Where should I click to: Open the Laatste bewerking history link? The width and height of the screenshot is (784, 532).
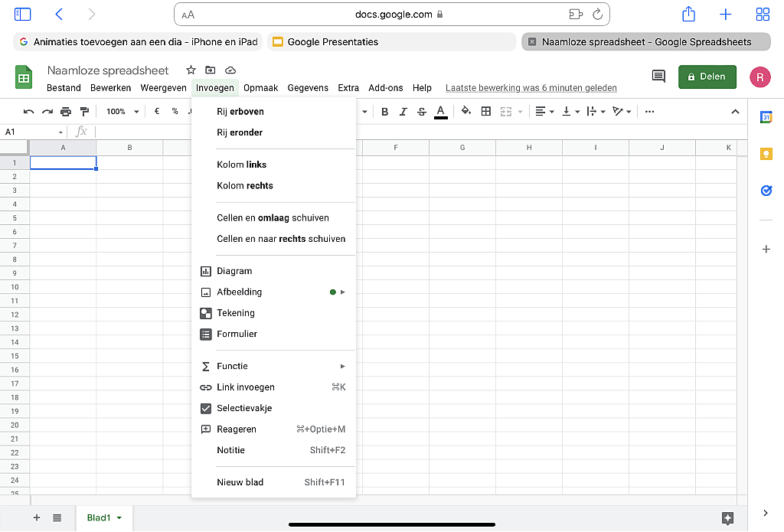pyautogui.click(x=531, y=88)
